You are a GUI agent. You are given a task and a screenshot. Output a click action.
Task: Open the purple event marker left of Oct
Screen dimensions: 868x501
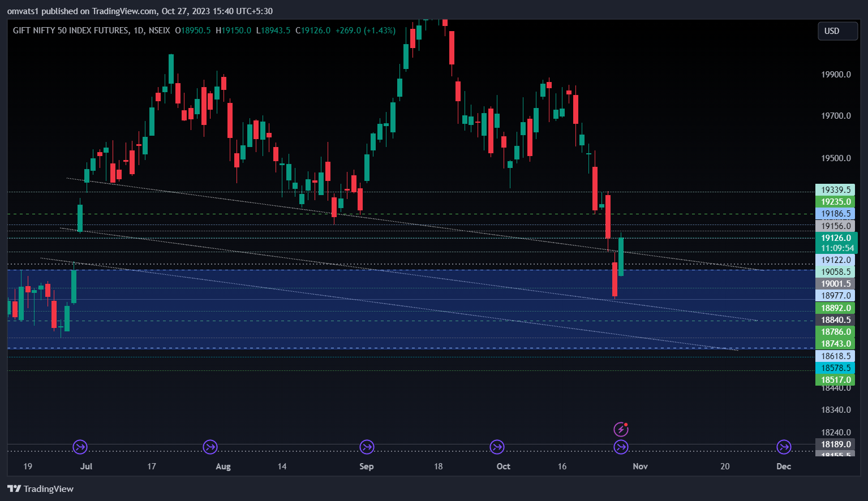click(x=497, y=447)
